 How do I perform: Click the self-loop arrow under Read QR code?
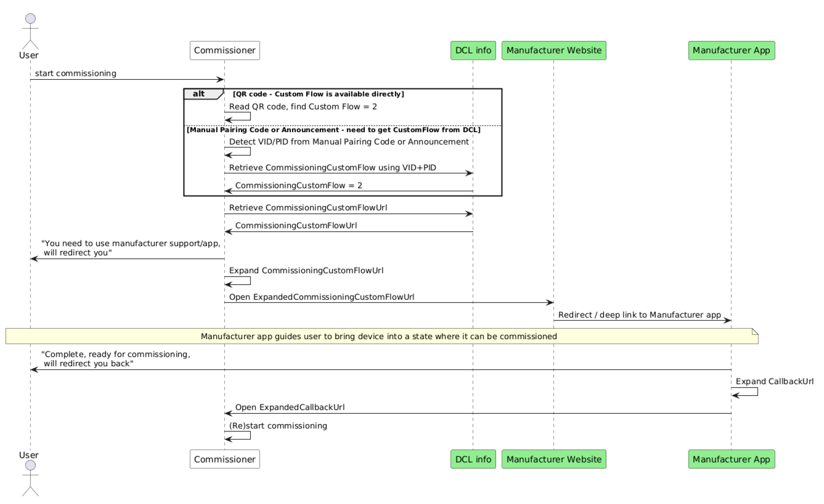(238, 116)
